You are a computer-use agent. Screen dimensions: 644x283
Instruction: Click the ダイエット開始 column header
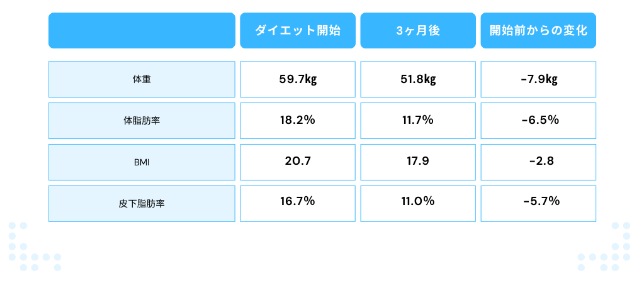pyautogui.click(x=297, y=30)
